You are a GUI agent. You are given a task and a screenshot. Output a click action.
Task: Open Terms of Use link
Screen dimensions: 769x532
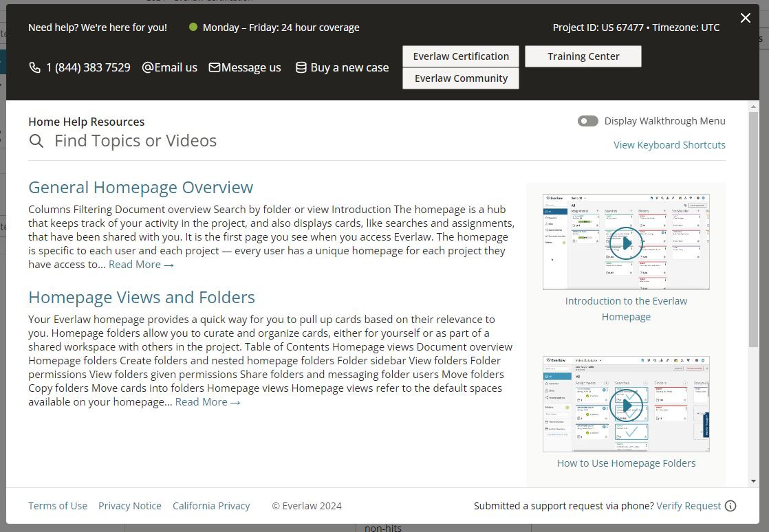[x=58, y=506]
